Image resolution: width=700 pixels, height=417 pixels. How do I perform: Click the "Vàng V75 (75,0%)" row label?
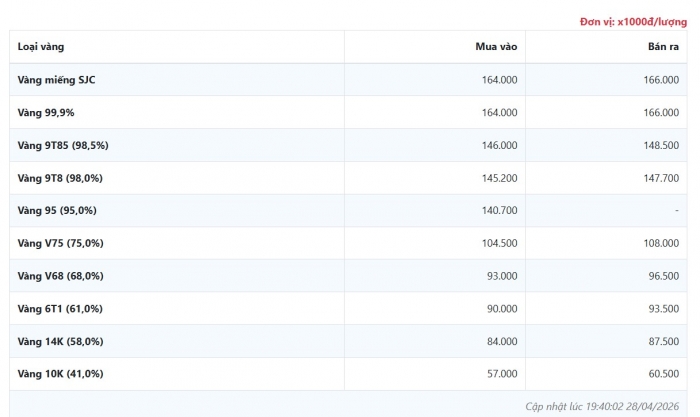point(60,243)
